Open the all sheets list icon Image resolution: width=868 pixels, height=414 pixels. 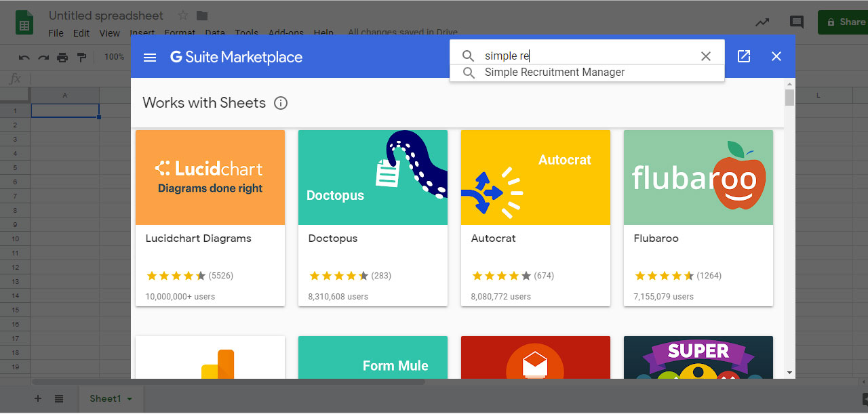tap(59, 398)
